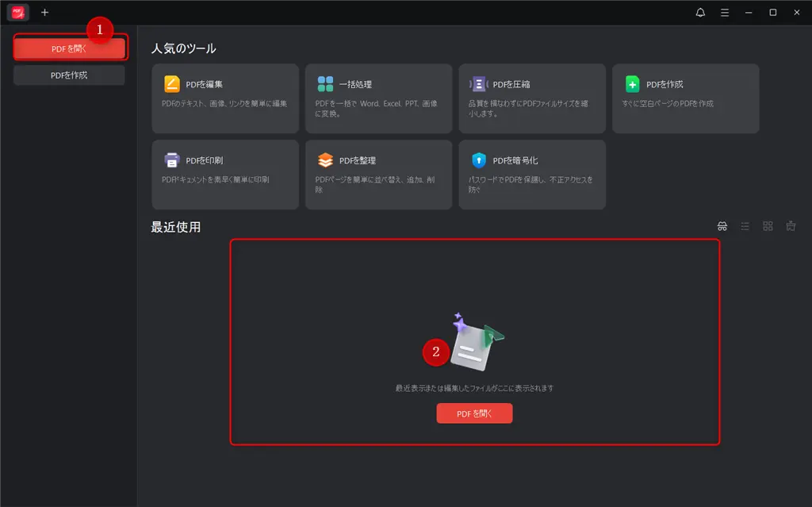Screen dimensions: 812x507
Task: Add a new tab with the plus button
Action: [44, 12]
